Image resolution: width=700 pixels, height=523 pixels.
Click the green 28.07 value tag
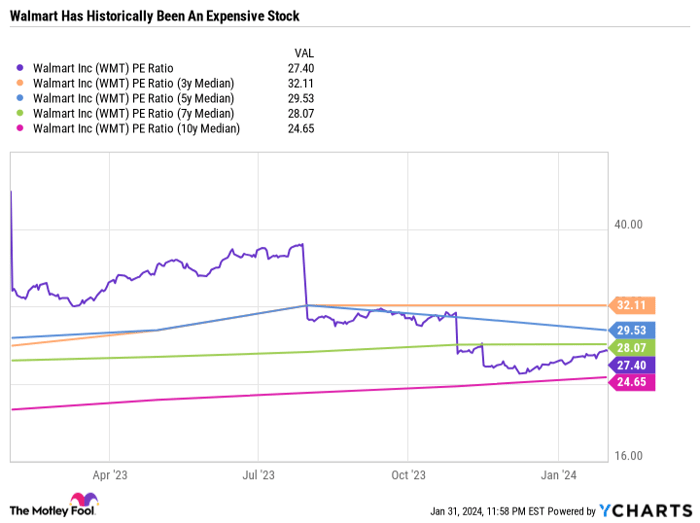(630, 347)
